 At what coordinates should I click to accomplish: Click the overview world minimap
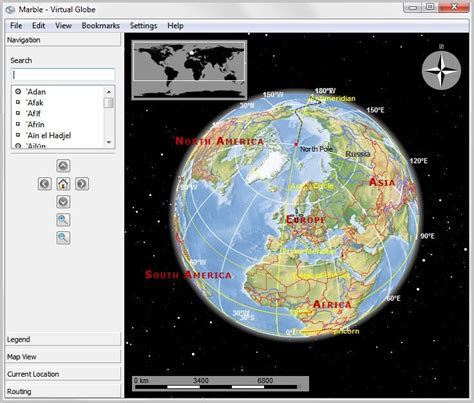189,70
